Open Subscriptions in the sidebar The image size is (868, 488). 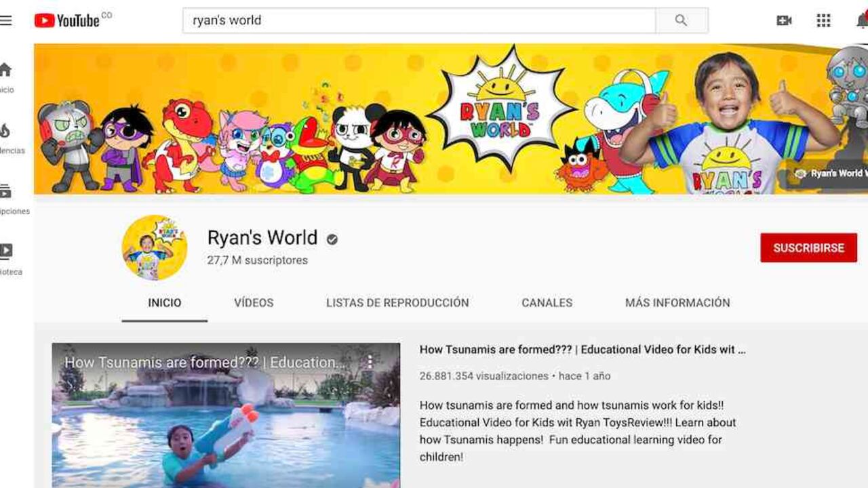point(5,192)
